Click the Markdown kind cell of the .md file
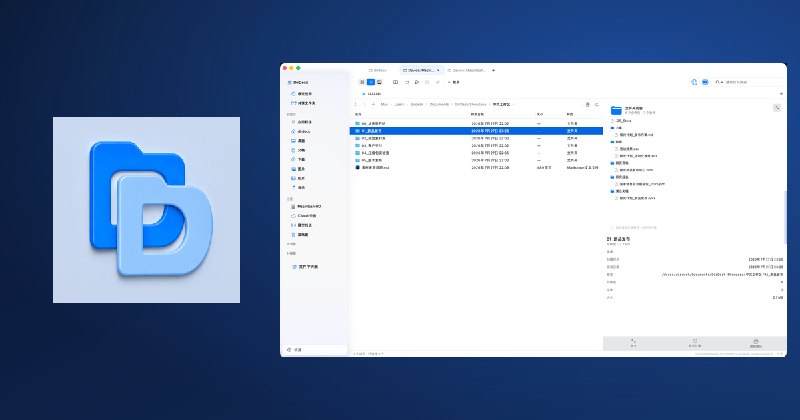This screenshot has width=800, height=420. click(x=582, y=167)
